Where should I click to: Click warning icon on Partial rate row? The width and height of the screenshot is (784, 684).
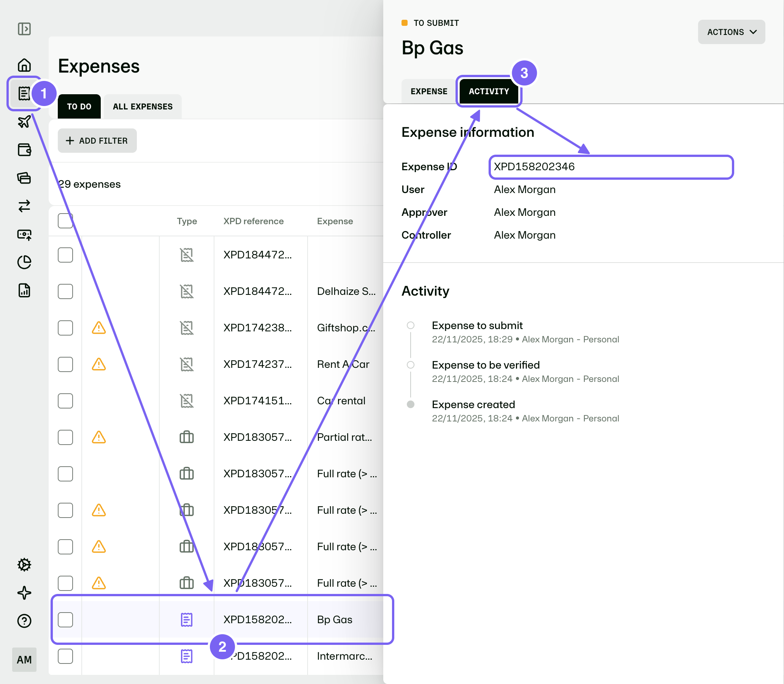(x=99, y=437)
